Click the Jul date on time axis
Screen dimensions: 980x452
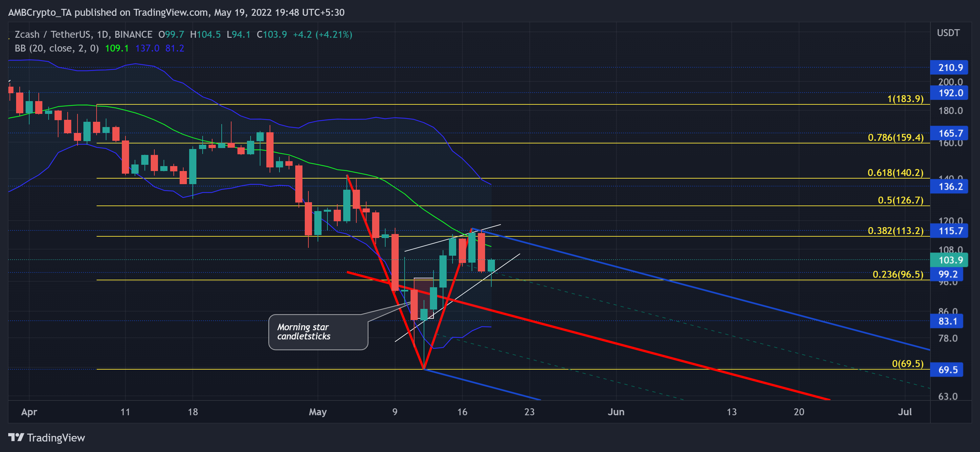tap(905, 412)
